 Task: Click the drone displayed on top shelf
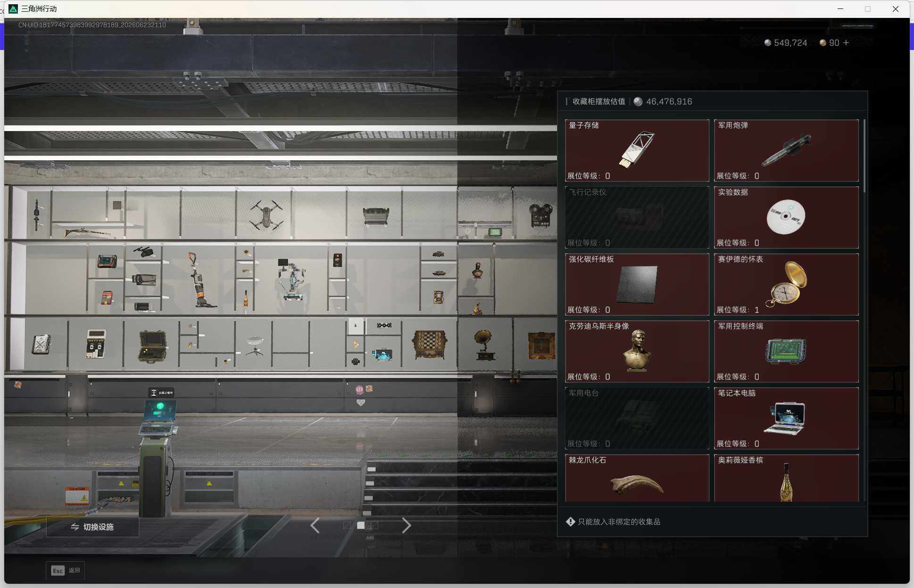(x=267, y=215)
